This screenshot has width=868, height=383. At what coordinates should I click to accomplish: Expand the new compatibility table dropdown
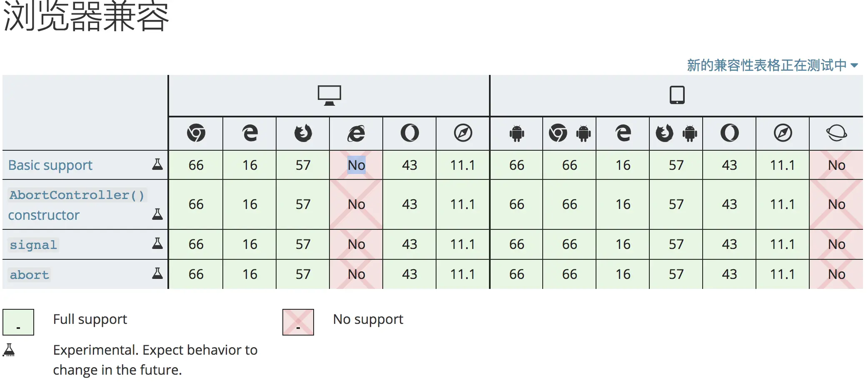[x=772, y=65]
